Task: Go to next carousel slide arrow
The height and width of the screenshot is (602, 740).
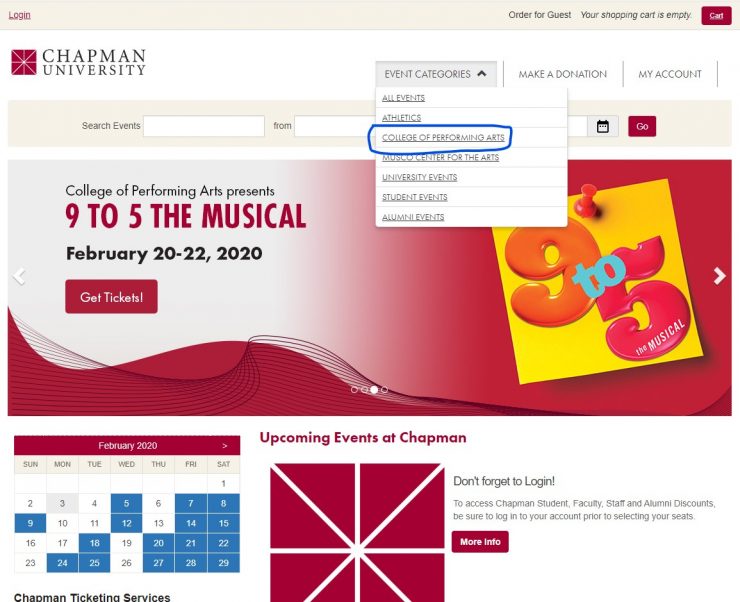Action: click(x=719, y=276)
